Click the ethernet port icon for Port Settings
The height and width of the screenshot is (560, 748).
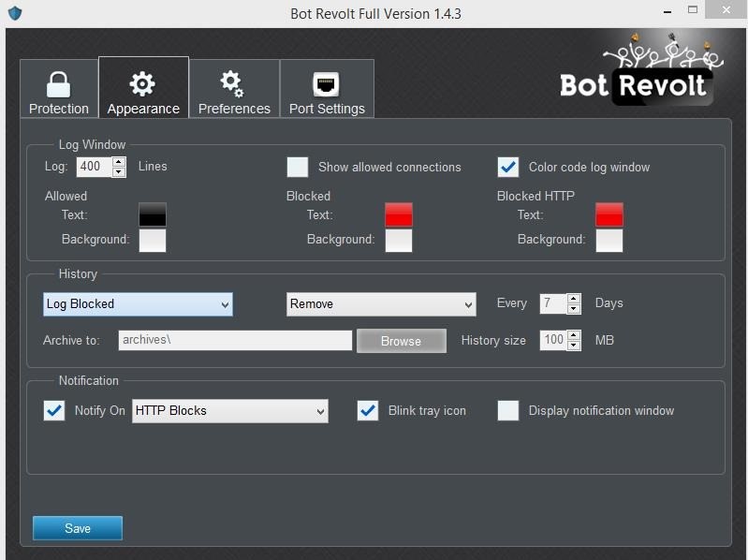pyautogui.click(x=326, y=84)
